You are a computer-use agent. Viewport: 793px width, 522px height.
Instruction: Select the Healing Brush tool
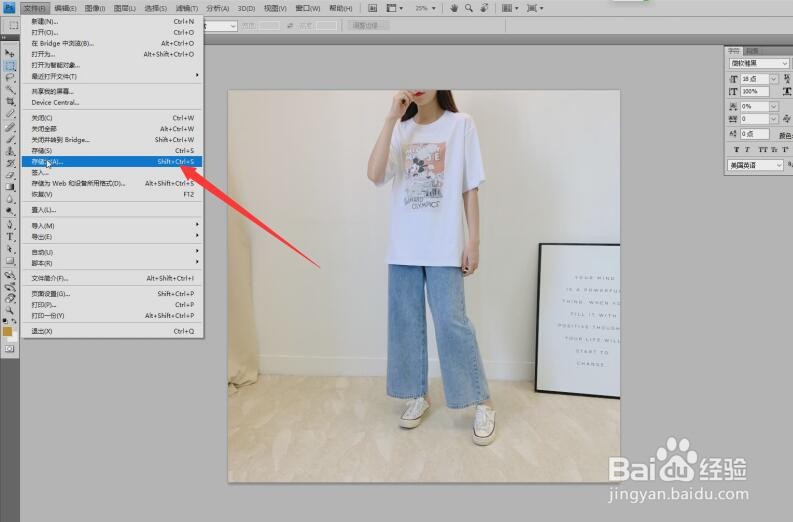tap(10, 127)
